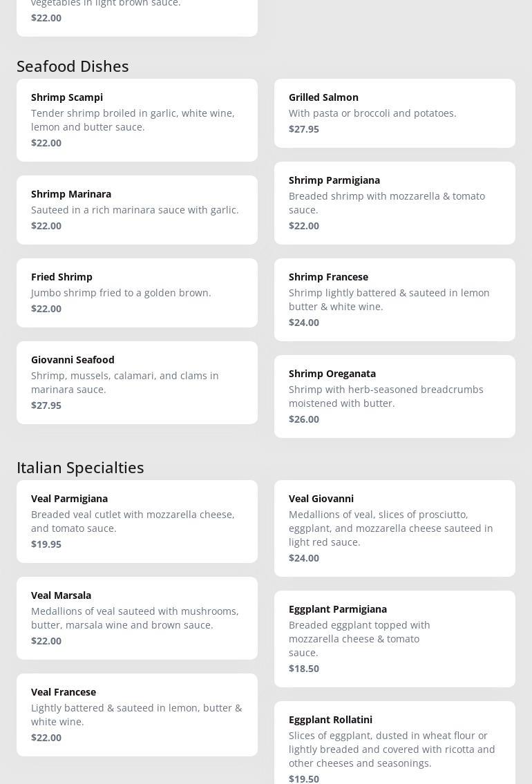The height and width of the screenshot is (784, 532).
Task: Open the Veal Giovanni dish card
Action: point(395,528)
